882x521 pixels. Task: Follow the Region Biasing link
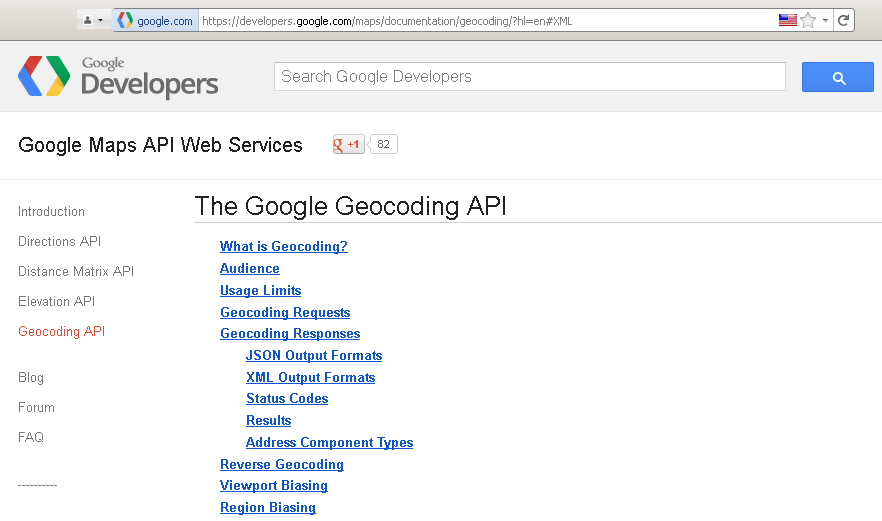[268, 507]
